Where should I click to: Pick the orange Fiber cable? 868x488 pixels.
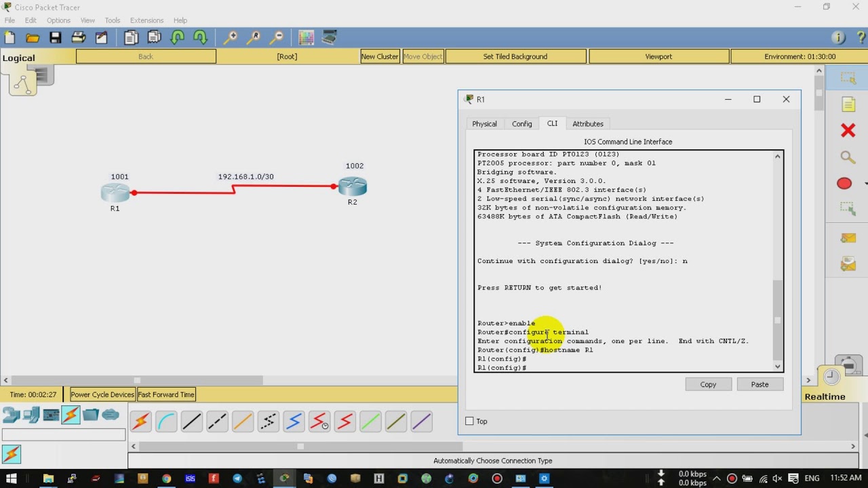pyautogui.click(x=243, y=422)
